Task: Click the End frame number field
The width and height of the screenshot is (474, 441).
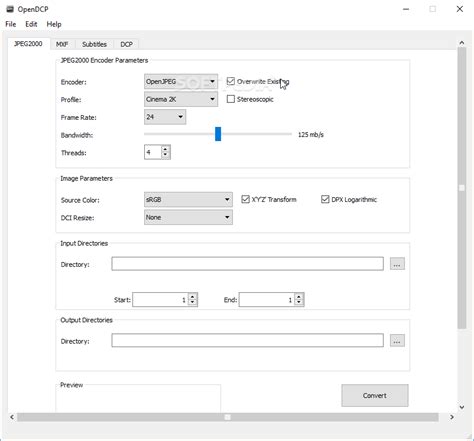Action: 267,300
